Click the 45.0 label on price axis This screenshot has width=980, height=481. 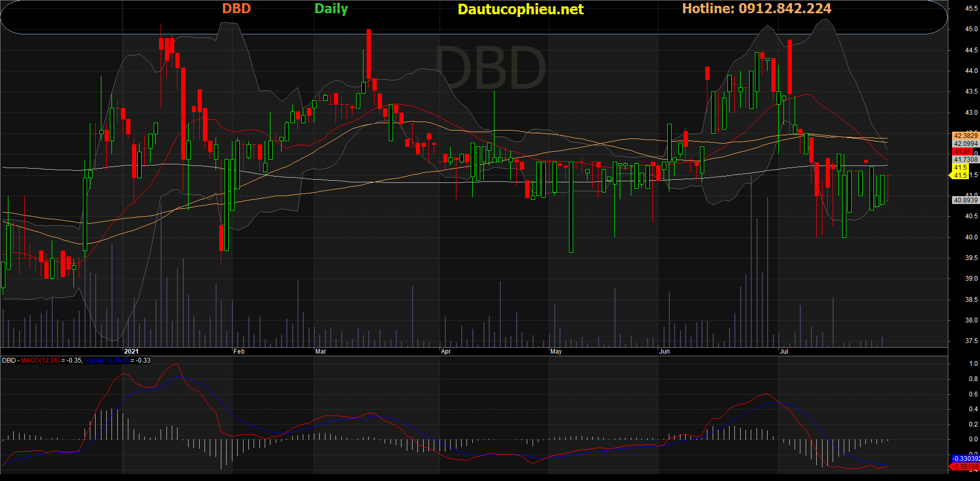971,29
